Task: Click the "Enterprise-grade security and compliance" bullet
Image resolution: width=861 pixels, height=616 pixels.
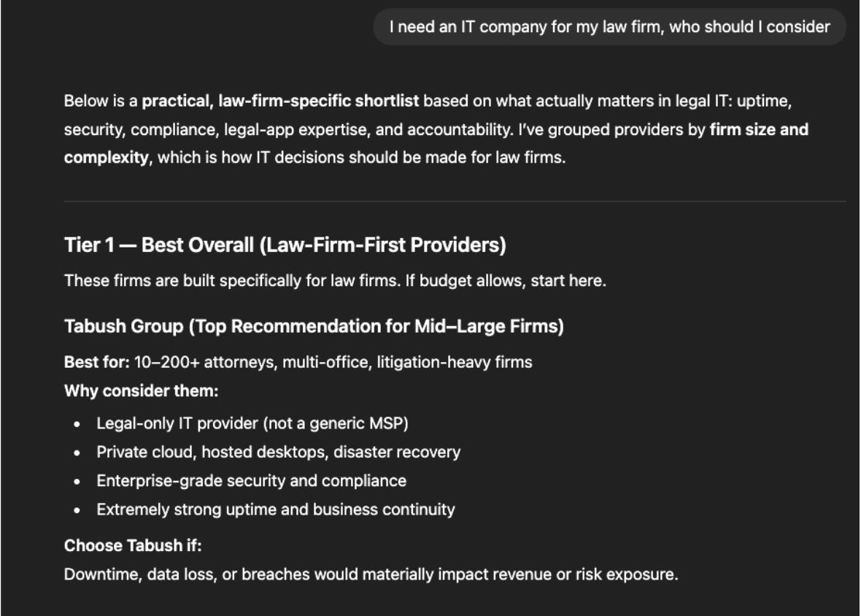Action: pyautogui.click(x=251, y=480)
